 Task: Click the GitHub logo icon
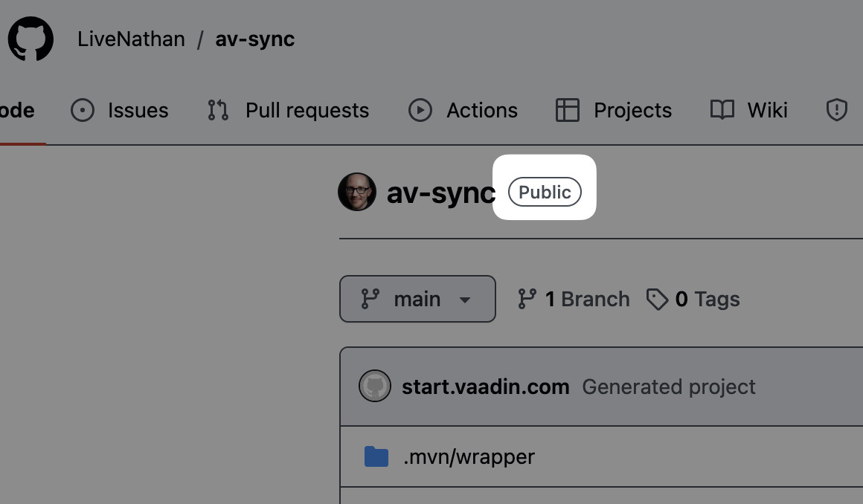pos(31,39)
